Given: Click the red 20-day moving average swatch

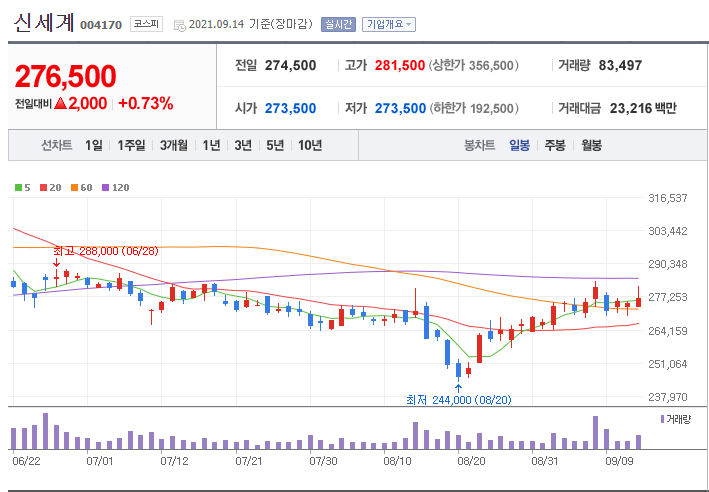Looking at the screenshot, I should [43, 188].
